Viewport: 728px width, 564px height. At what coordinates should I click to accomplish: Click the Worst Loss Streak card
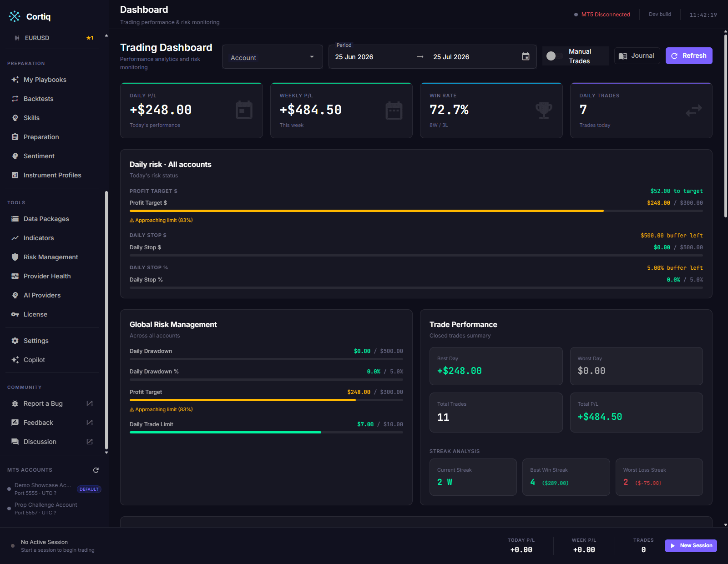click(x=659, y=477)
